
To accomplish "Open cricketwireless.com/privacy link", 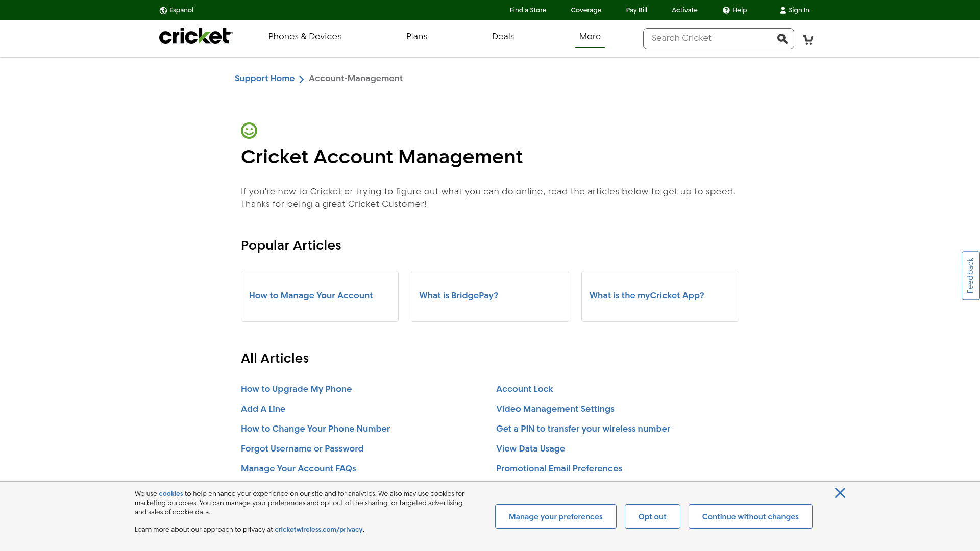I will (x=318, y=530).
